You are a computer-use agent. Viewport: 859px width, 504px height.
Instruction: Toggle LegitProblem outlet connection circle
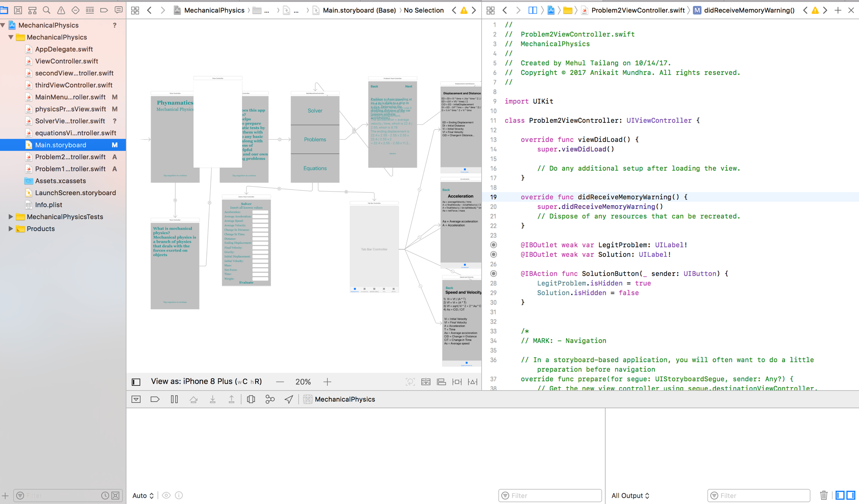494,245
